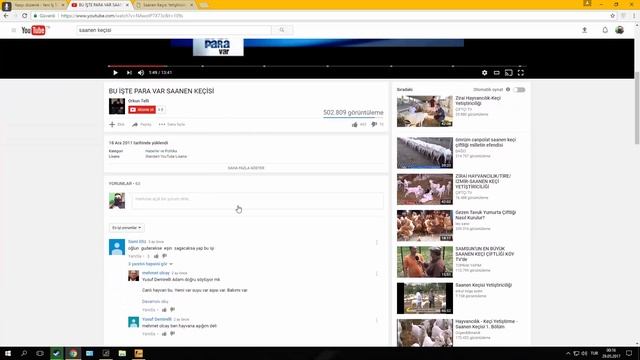
Task: Click the public comment input box
Action: click(x=258, y=200)
